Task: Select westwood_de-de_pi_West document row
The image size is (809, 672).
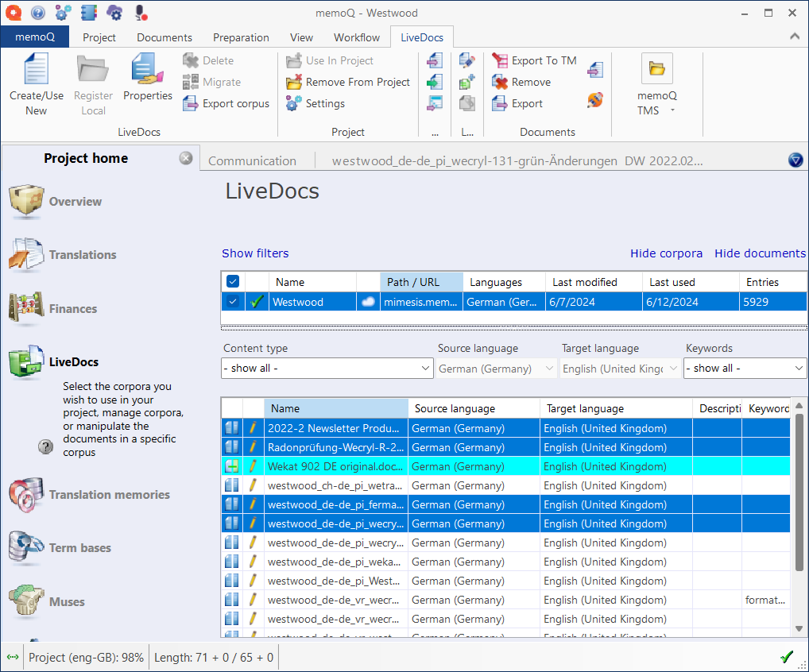Action: click(x=505, y=581)
